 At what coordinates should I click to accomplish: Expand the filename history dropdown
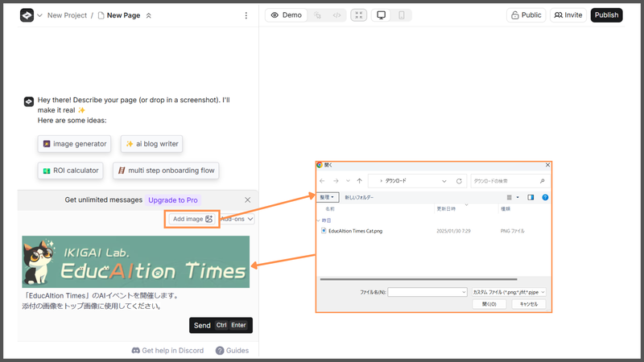pos(464,292)
